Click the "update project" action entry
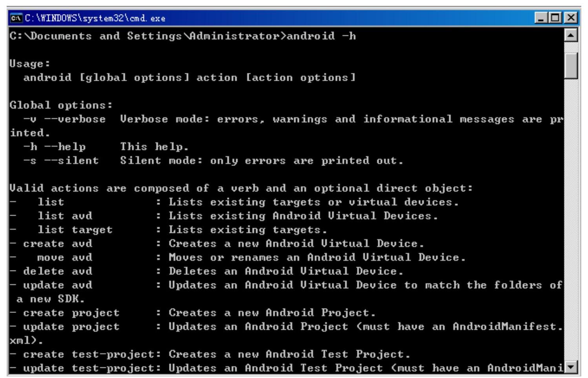The width and height of the screenshot is (588, 378). [x=71, y=327]
